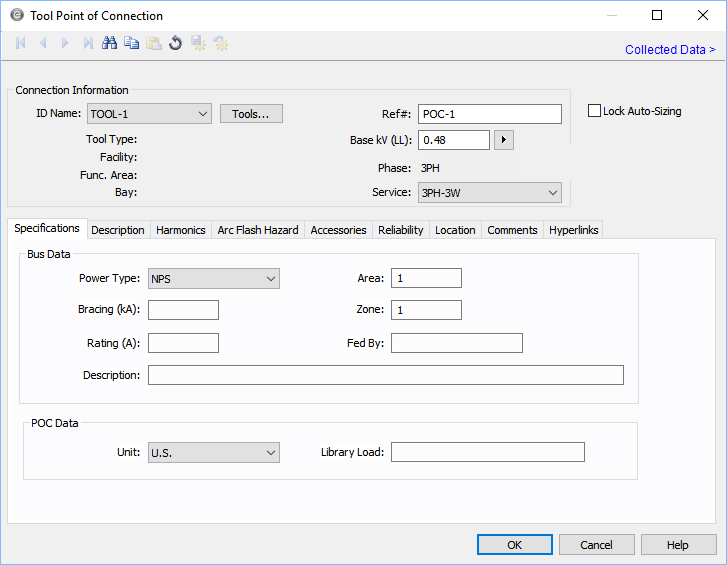The height and width of the screenshot is (565, 727).
Task: Click the Ref# field POC-1
Action: (490, 114)
